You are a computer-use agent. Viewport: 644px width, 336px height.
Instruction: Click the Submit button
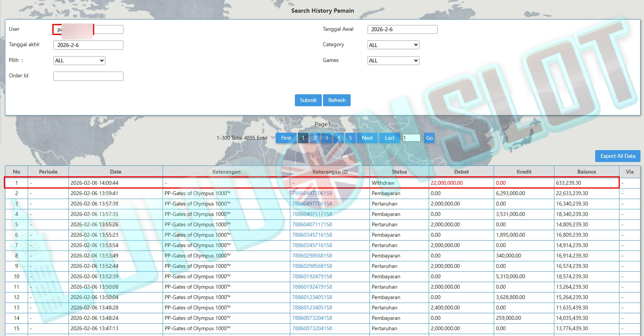(x=308, y=100)
